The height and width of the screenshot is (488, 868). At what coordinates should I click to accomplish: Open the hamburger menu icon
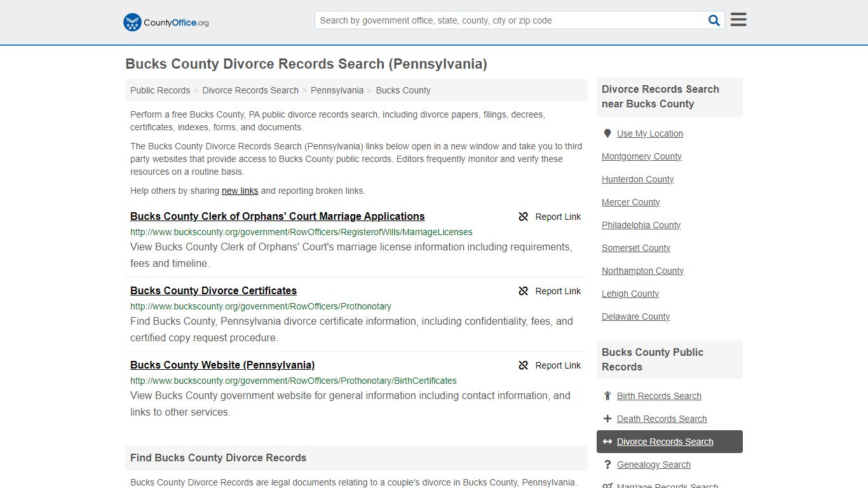(x=738, y=20)
